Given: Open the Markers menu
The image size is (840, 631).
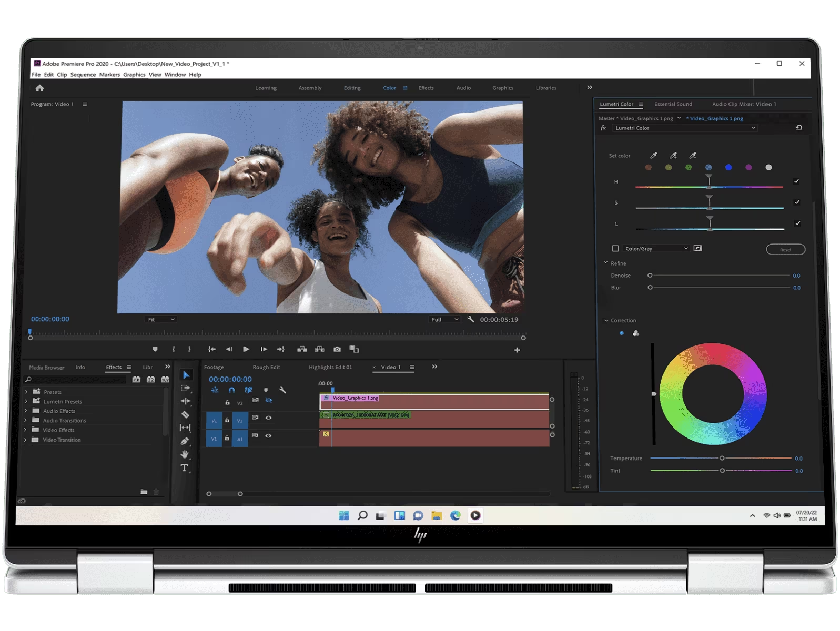Looking at the screenshot, I should click(x=109, y=75).
